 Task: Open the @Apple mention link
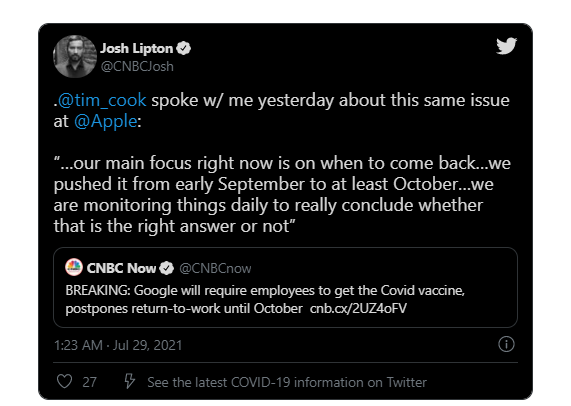106,121
